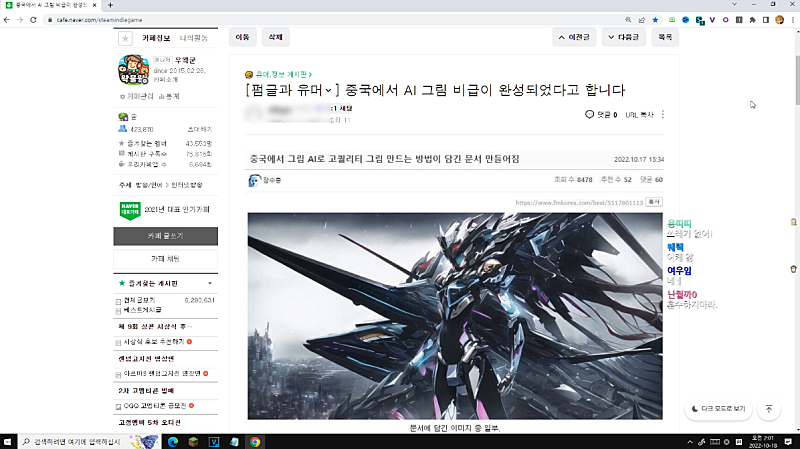The height and width of the screenshot is (449, 800).
Task: Click the NAVER 대표카페 green badge
Action: [130, 210]
